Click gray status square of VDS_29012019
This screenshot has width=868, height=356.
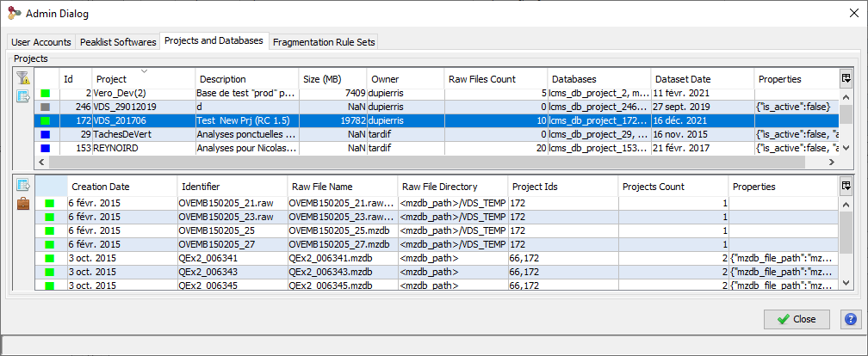pyautogui.click(x=46, y=107)
